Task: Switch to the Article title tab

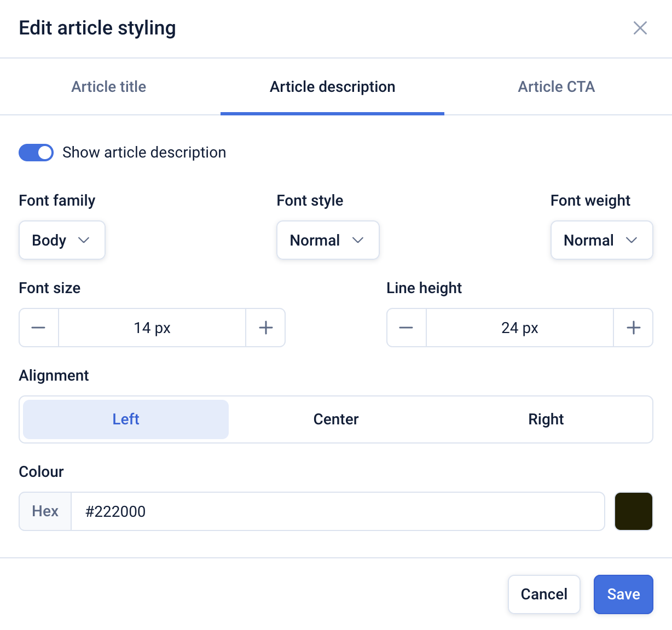Action: click(109, 87)
